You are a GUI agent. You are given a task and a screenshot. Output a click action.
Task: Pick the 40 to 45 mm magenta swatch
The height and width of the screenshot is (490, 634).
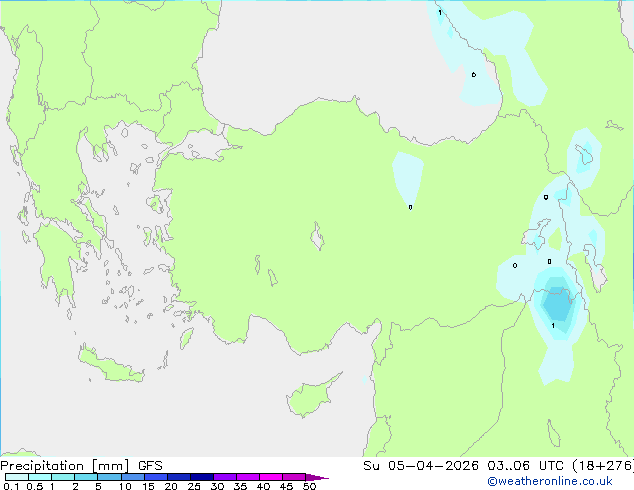click(271, 477)
